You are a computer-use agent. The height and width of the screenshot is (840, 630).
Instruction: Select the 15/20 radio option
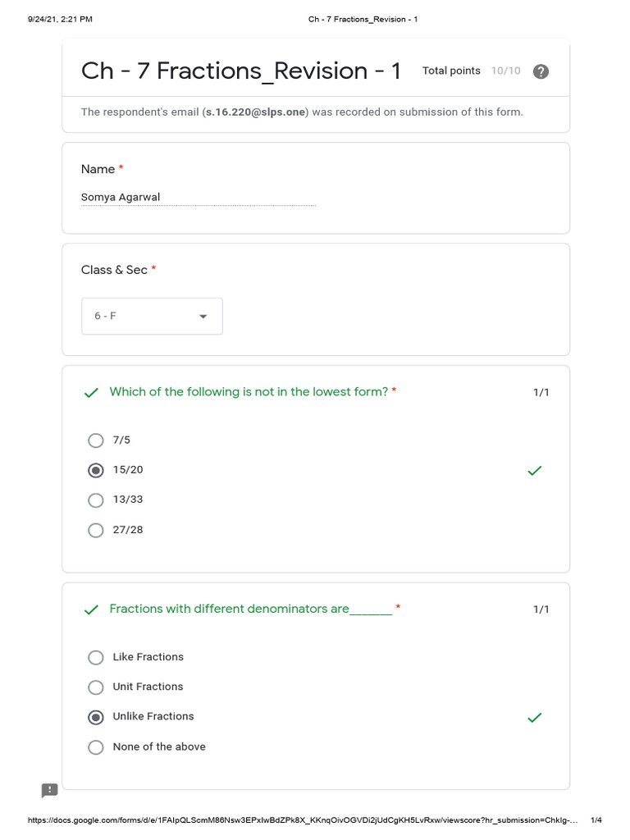[x=96, y=470]
